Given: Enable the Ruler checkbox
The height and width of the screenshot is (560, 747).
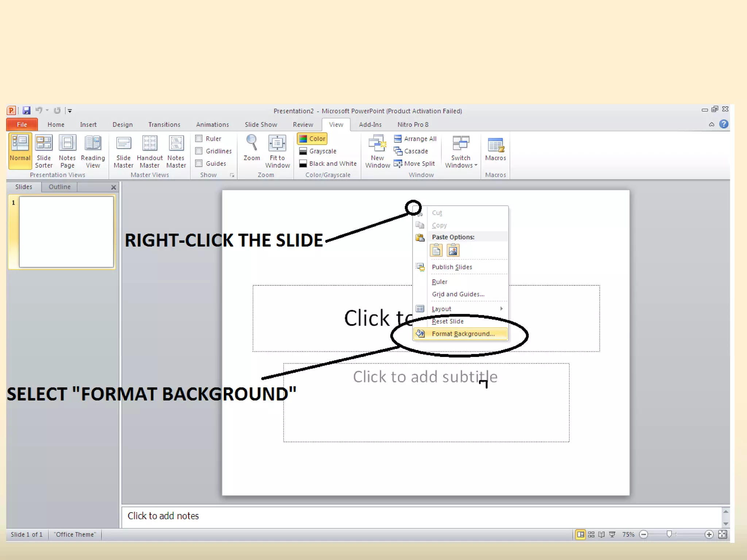Looking at the screenshot, I should pyautogui.click(x=199, y=139).
